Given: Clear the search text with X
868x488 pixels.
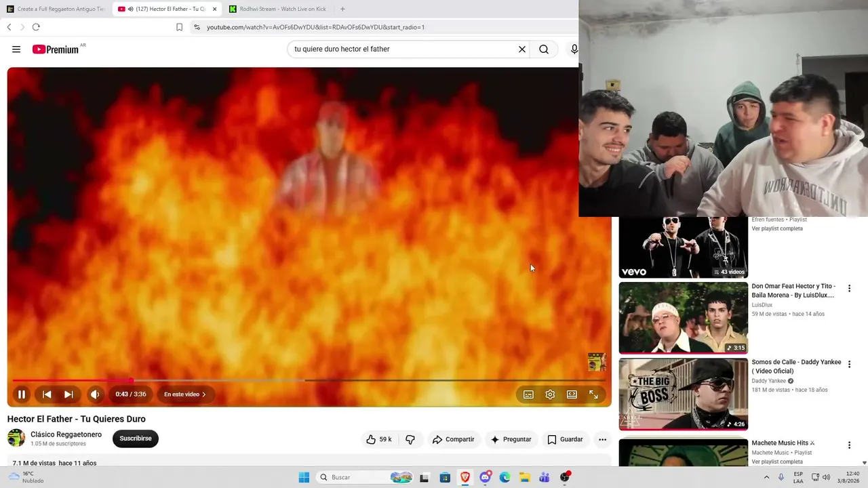Looking at the screenshot, I should (x=522, y=49).
